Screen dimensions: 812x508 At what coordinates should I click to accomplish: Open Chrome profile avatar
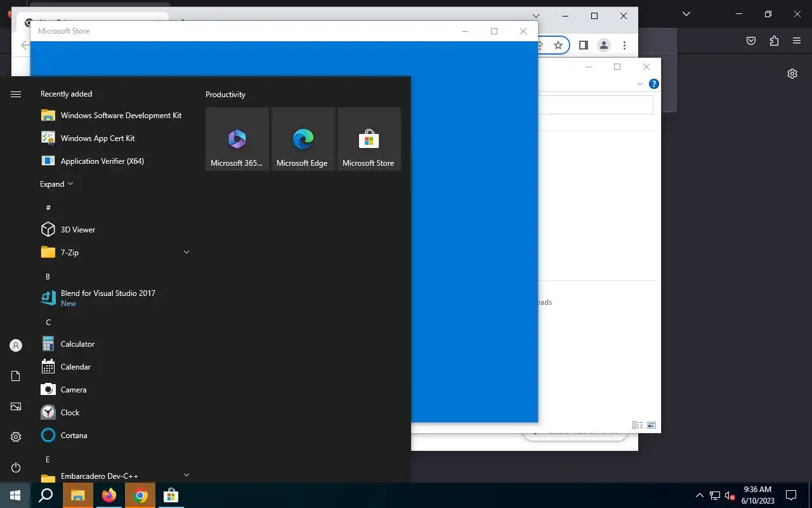(x=604, y=45)
